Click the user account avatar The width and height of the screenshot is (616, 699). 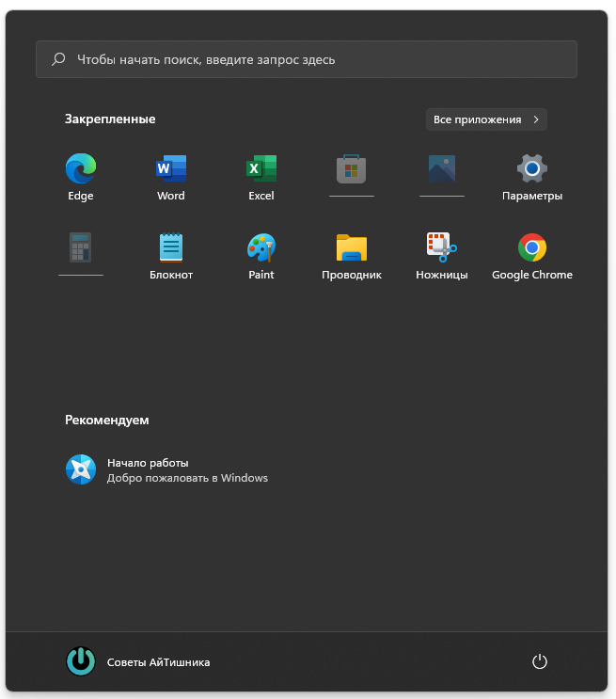[81, 661]
